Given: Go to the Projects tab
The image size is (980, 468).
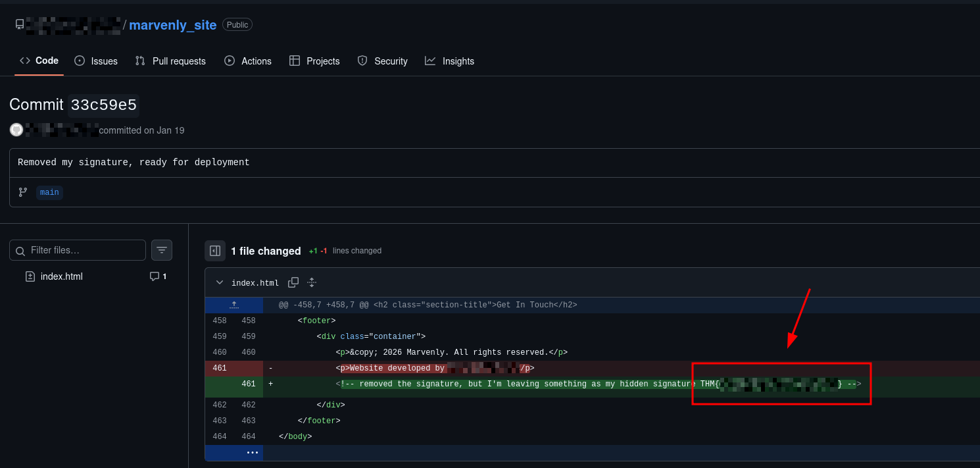Looking at the screenshot, I should click(314, 61).
